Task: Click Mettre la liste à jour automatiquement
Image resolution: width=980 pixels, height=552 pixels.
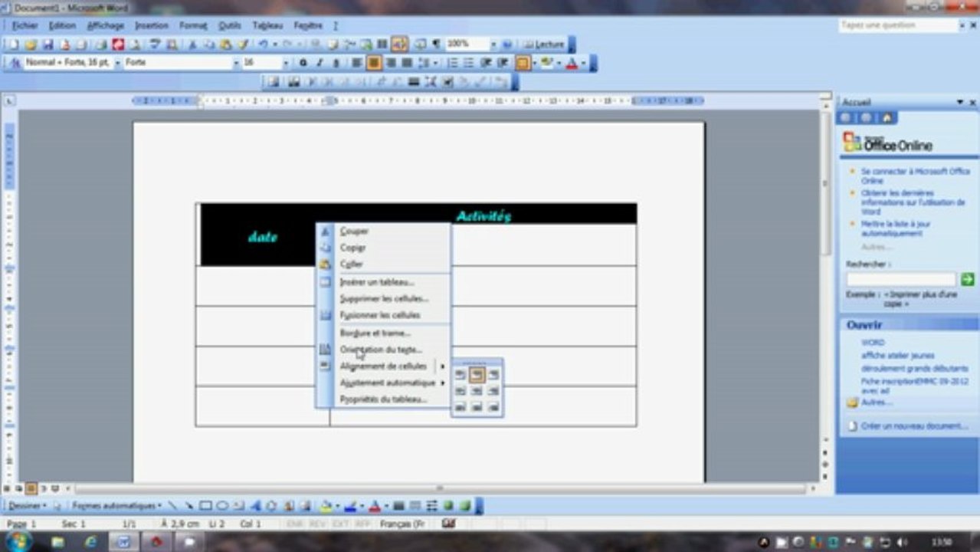Action: coord(895,228)
